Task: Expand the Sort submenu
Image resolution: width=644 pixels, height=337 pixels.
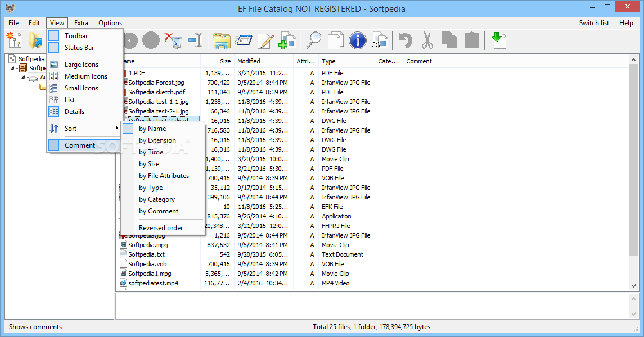Action: [x=84, y=128]
